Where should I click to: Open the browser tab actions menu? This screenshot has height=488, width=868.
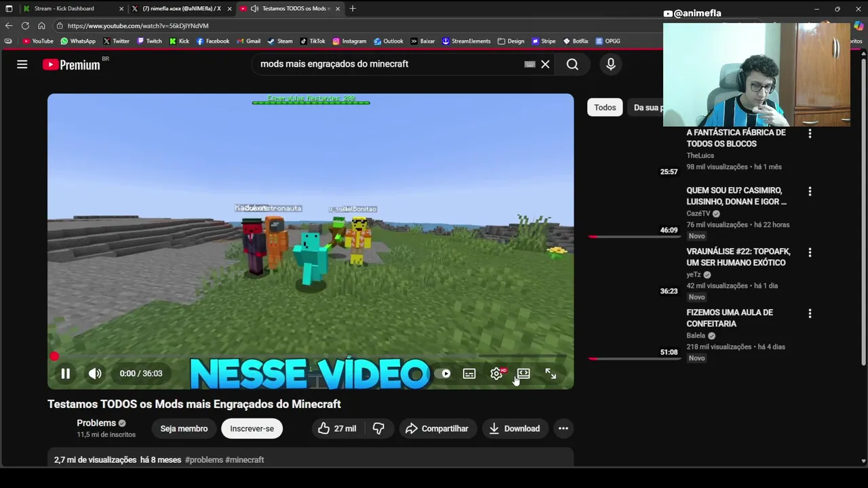point(9,9)
